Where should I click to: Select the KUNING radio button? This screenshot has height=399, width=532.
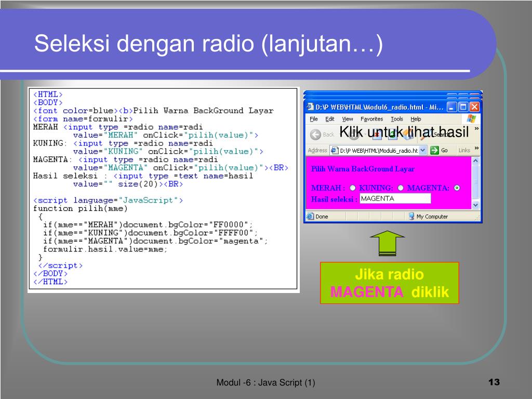point(401,188)
